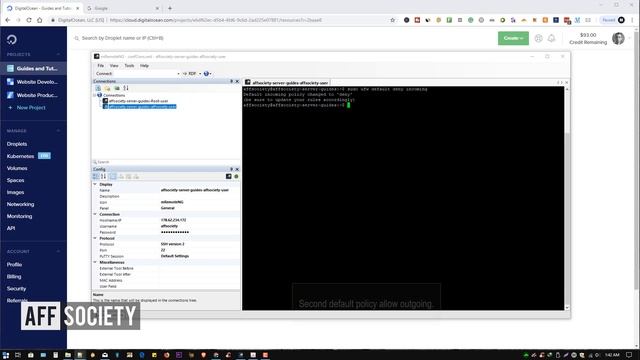The height and width of the screenshot is (360, 640).
Task: Open the Images section
Action: [16, 192]
